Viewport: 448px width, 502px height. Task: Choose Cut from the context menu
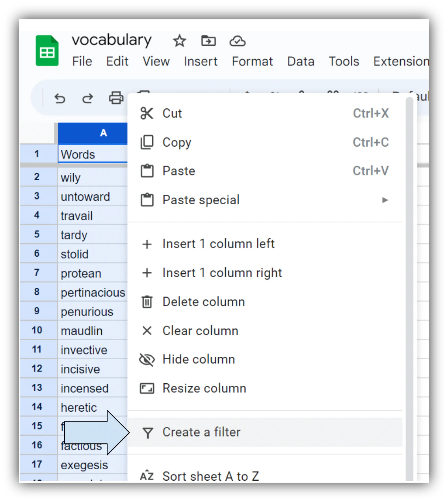point(265,113)
